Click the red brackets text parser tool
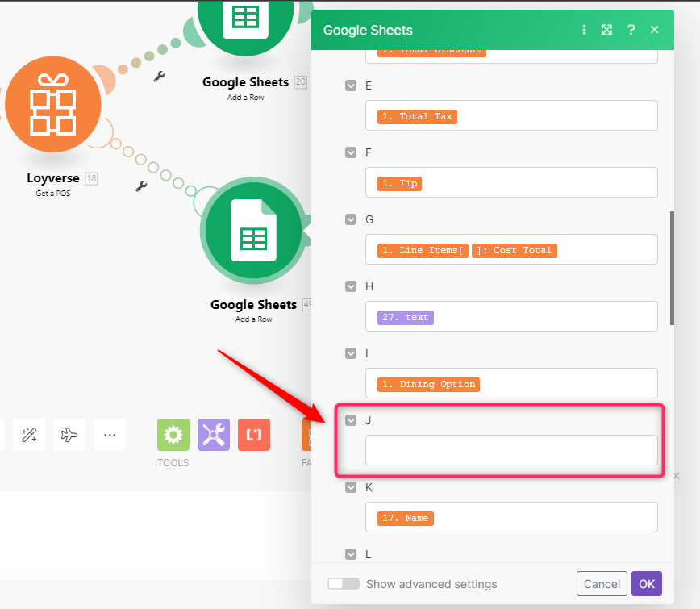The width and height of the screenshot is (700, 609). [254, 435]
